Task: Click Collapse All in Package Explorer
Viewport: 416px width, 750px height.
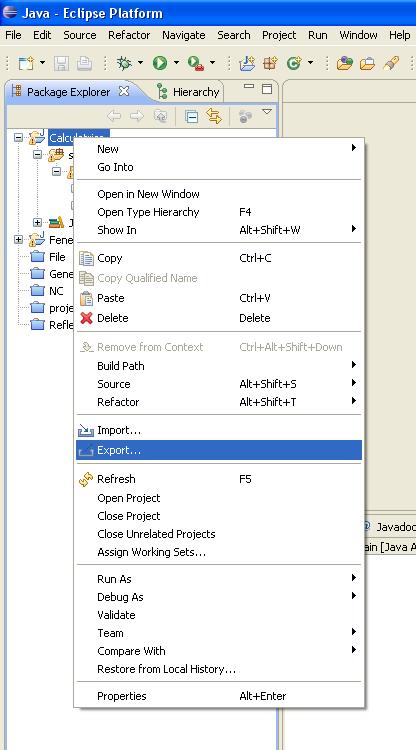Action: click(x=192, y=116)
